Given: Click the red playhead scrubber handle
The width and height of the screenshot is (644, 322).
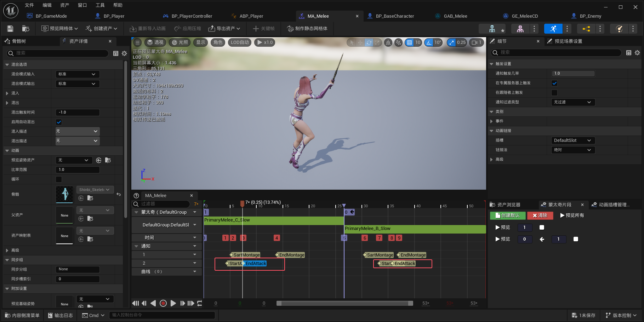Looking at the screenshot, I should point(242,203).
